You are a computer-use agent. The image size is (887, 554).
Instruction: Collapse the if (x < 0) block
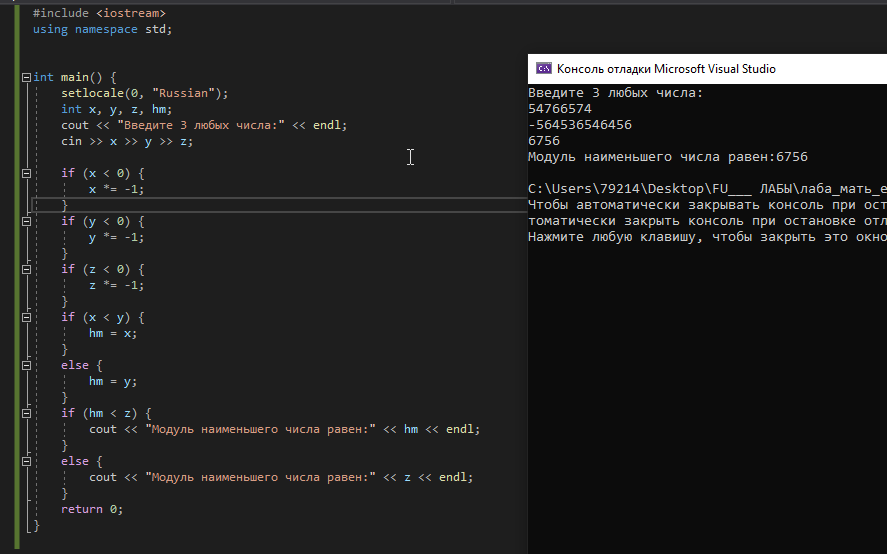(x=26, y=173)
